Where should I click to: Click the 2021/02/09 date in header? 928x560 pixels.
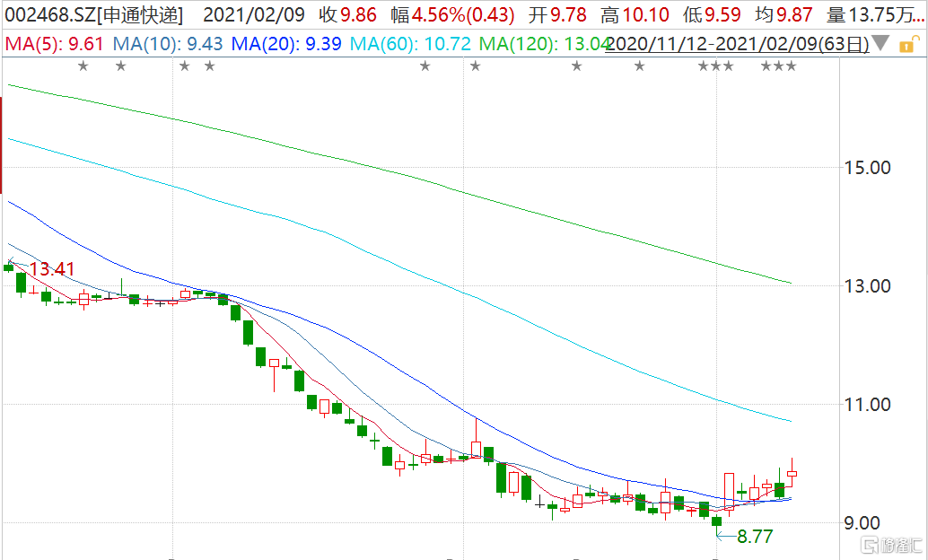(x=254, y=14)
